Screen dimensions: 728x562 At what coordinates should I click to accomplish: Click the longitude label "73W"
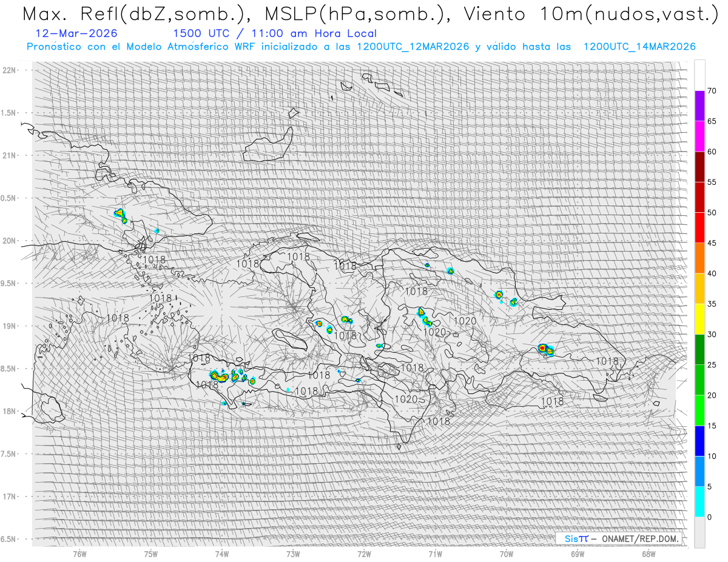click(293, 554)
